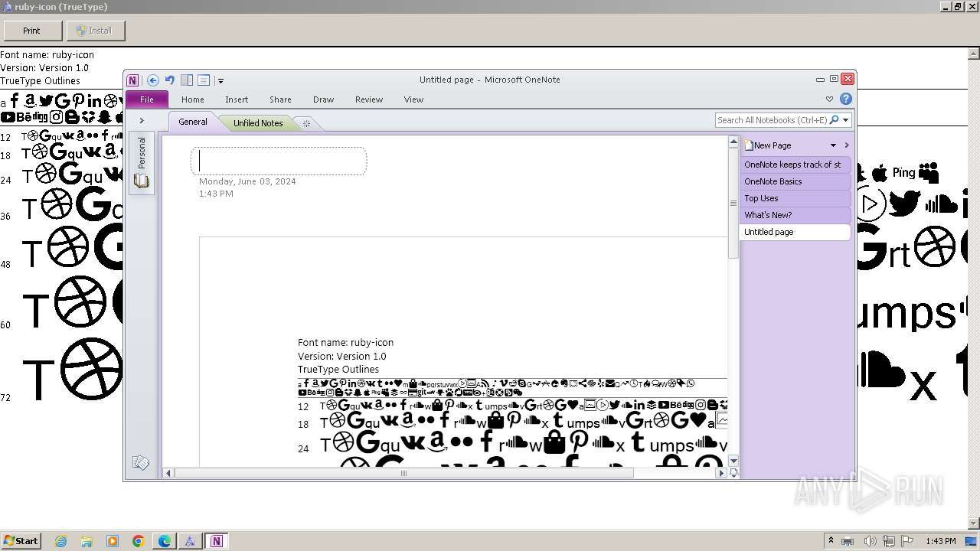Image resolution: width=980 pixels, height=551 pixels.
Task: Expand the notebook navigation bar chevron
Action: (x=142, y=121)
